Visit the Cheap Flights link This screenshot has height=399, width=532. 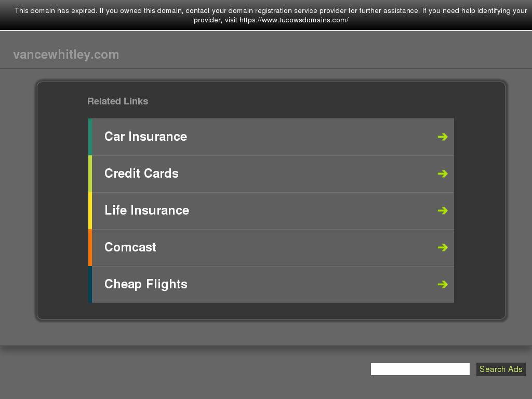pyautogui.click(x=145, y=284)
